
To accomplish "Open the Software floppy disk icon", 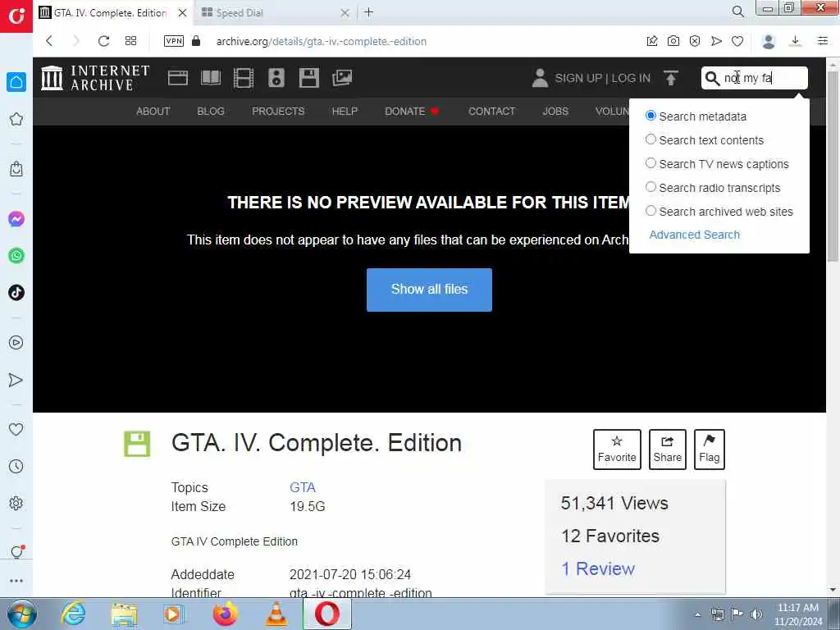I will 309,78.
